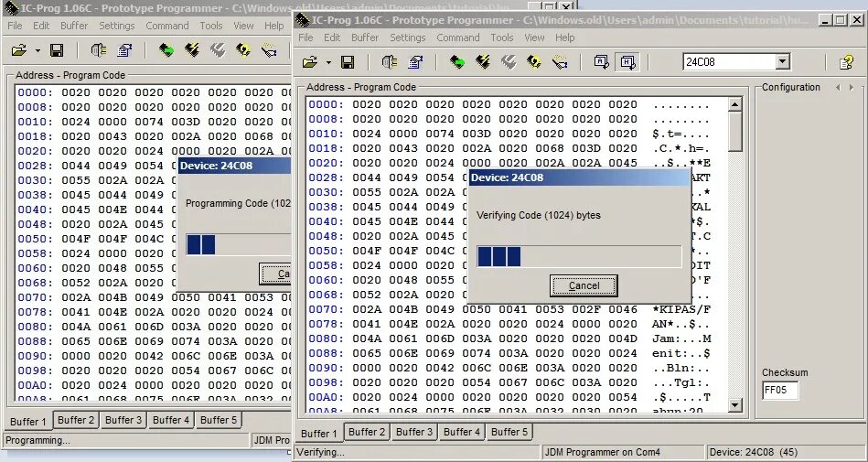The width and height of the screenshot is (868, 462).
Task: Open Settings menu in back window
Action: coord(117,26)
